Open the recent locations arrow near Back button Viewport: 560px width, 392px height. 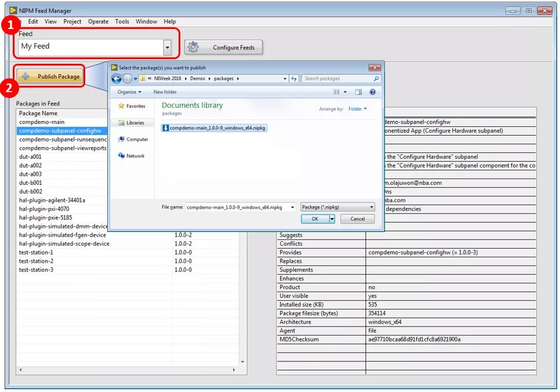135,79
